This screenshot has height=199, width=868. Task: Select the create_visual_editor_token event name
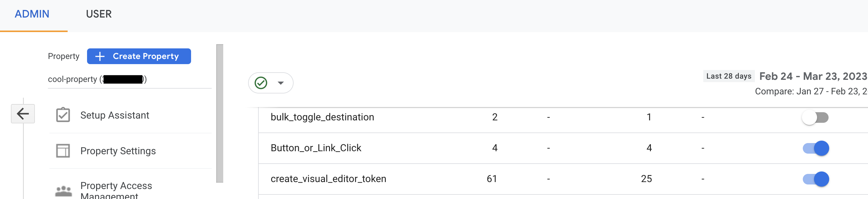point(328,179)
